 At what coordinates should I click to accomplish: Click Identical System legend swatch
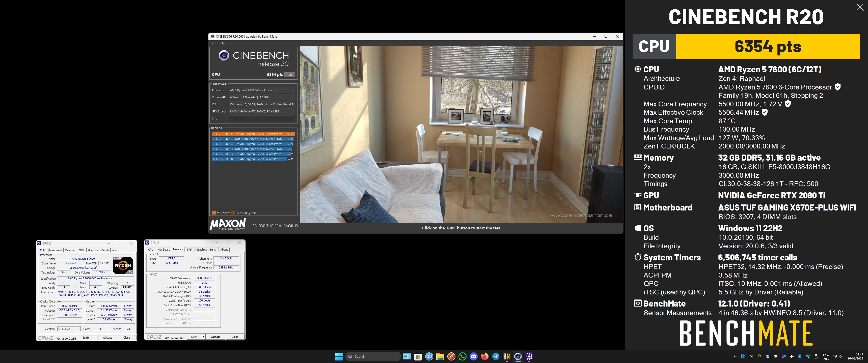tap(233, 213)
